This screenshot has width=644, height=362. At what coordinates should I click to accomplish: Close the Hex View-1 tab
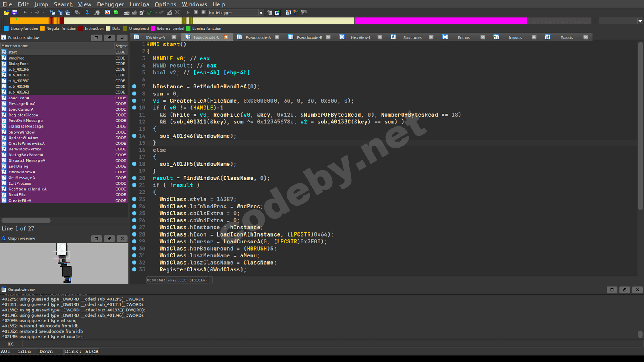coord(380,37)
